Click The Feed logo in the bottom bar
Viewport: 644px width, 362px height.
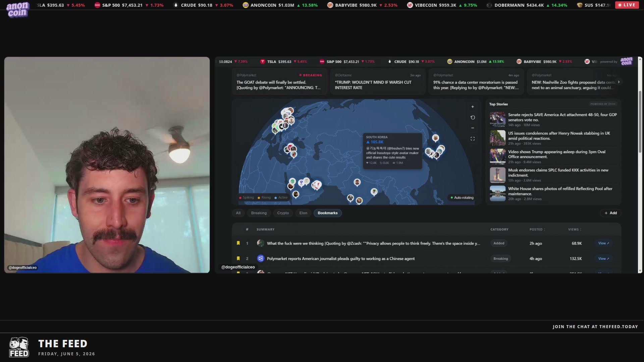[19, 347]
